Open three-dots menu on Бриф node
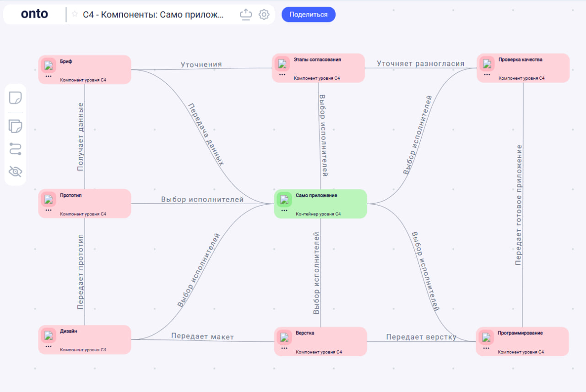The width and height of the screenshot is (586, 392). pos(49,76)
